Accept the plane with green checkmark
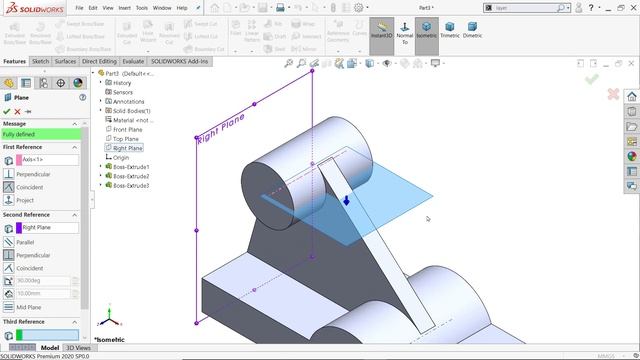640x360 pixels. coord(7,111)
